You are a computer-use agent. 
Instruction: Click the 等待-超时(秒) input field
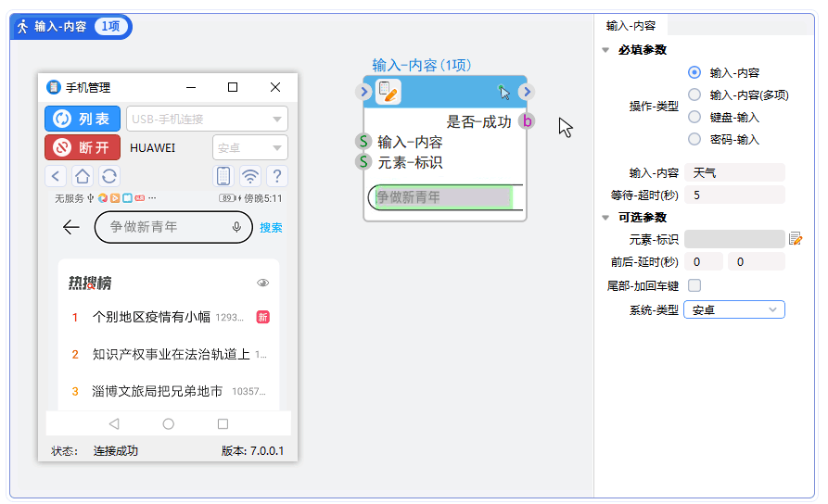(x=736, y=195)
